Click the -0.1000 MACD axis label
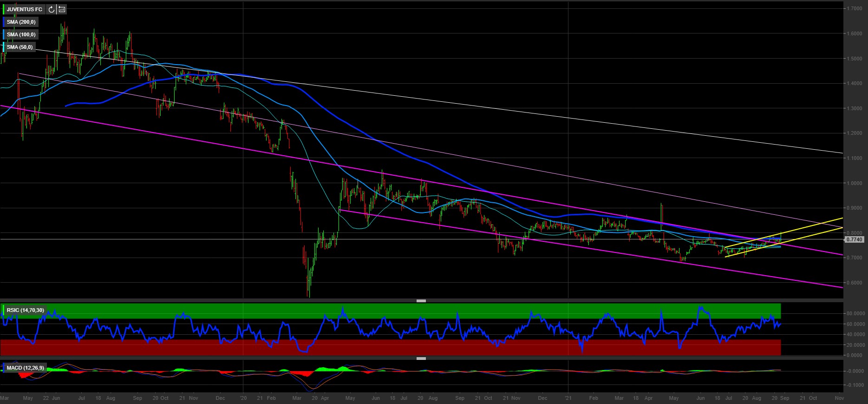This screenshot has height=404, width=868. tap(855, 385)
